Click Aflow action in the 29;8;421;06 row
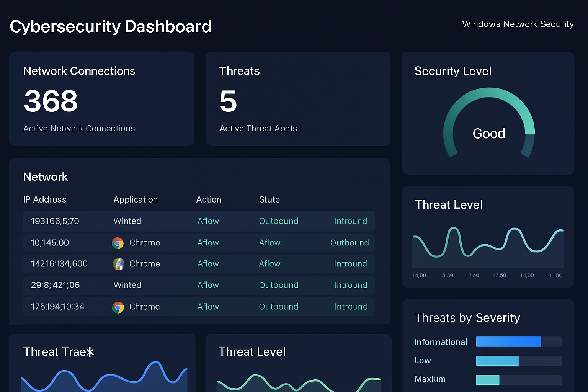Viewport: 588px width, 392px height. click(x=208, y=285)
